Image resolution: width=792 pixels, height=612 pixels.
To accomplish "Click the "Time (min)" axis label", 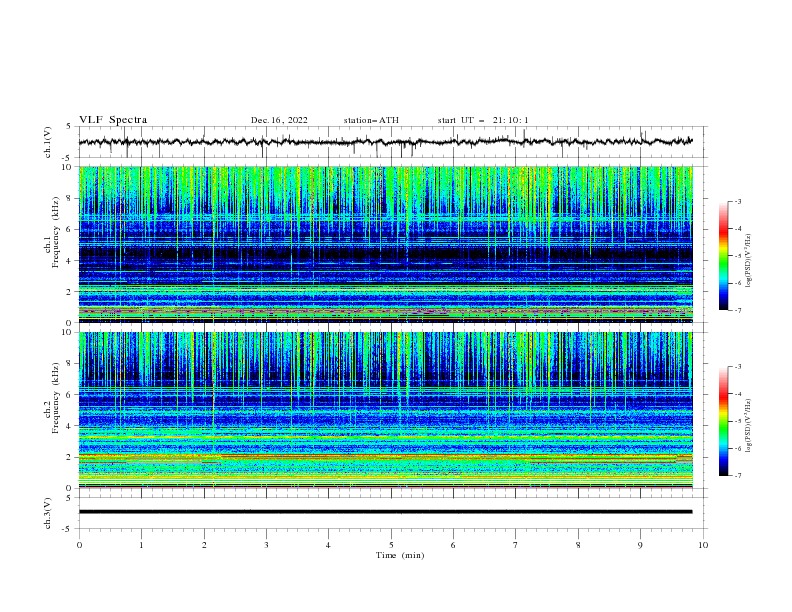I will tap(400, 555).
